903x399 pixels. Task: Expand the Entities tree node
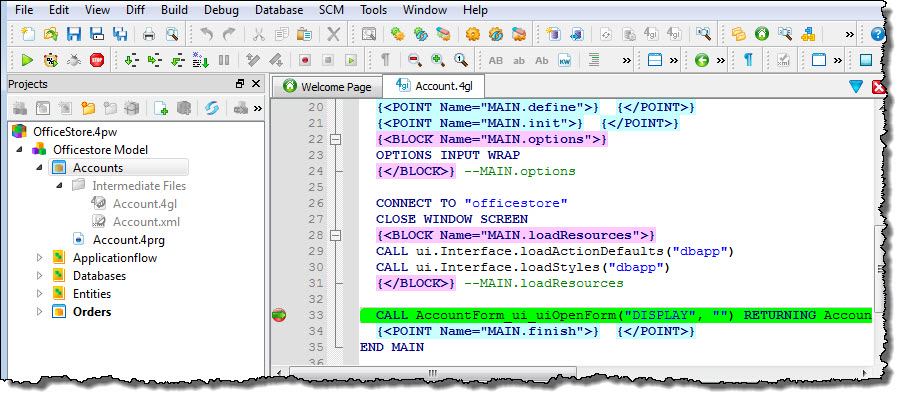[40, 294]
